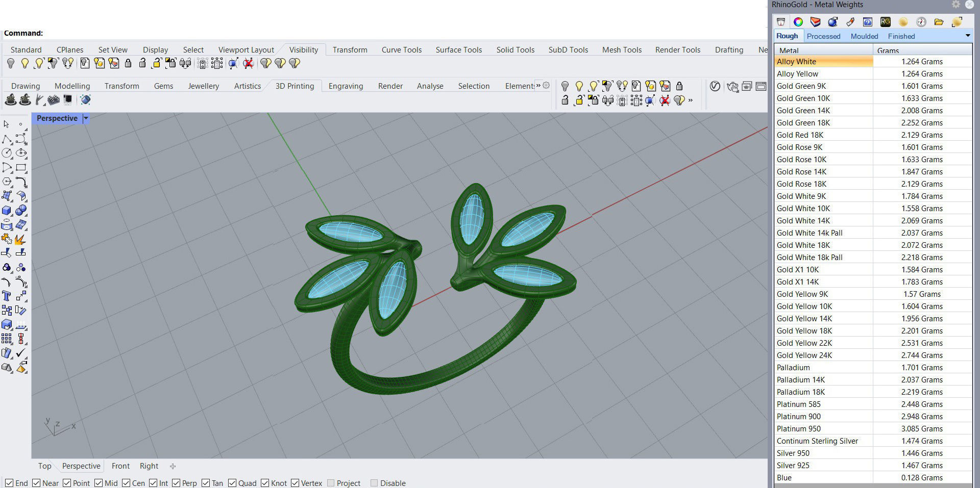Image resolution: width=980 pixels, height=488 pixels.
Task: Select the Fillet curves tool in left toolbar
Action: point(21,182)
